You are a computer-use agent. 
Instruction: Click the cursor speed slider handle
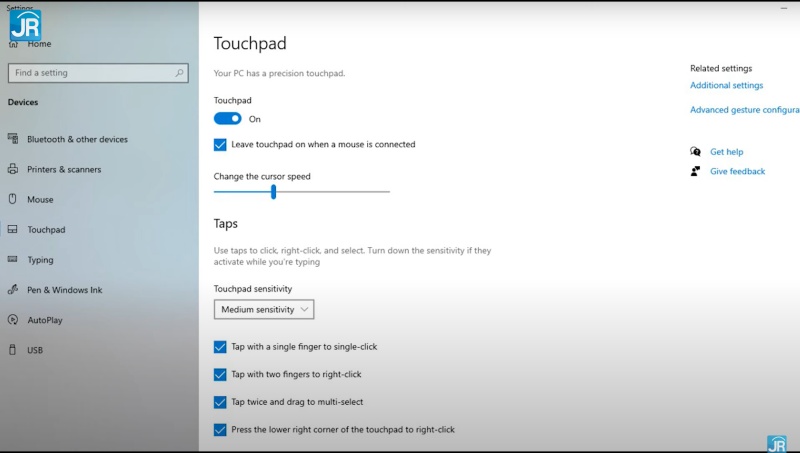273,192
